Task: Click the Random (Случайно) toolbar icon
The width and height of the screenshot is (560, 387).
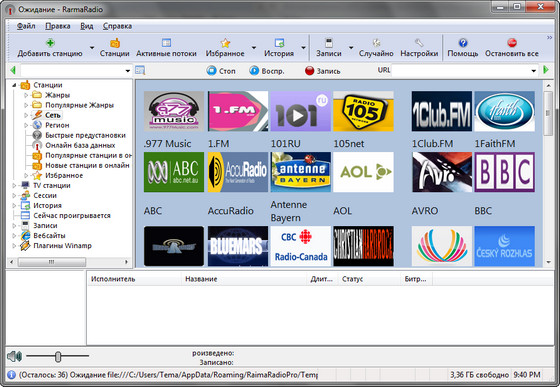Action: [376, 43]
